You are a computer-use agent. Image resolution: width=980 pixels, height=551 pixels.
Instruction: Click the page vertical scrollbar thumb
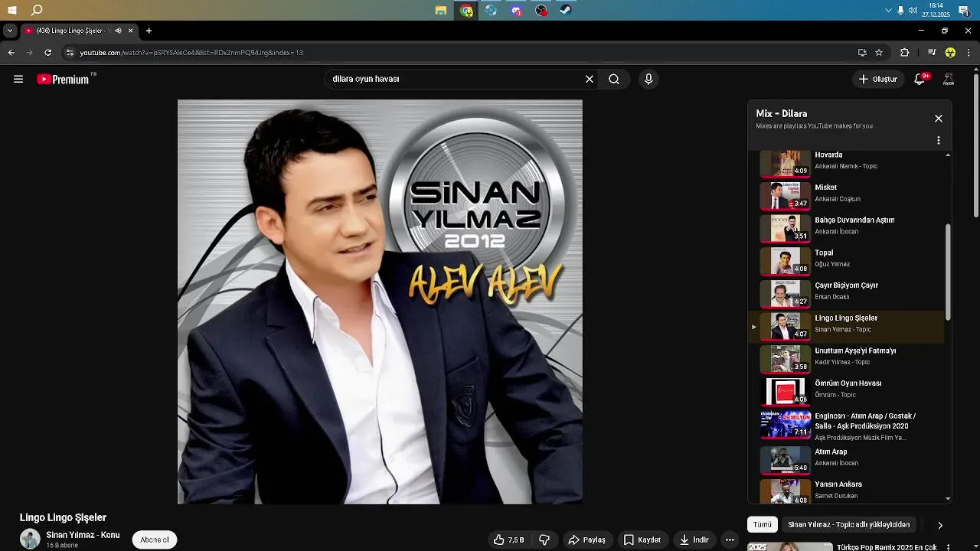[x=975, y=145]
